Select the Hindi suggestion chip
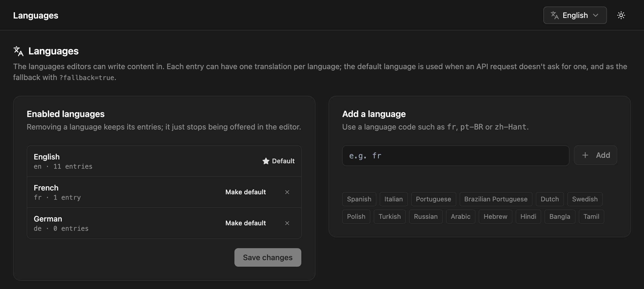Image resolution: width=644 pixels, height=289 pixels. click(x=528, y=217)
